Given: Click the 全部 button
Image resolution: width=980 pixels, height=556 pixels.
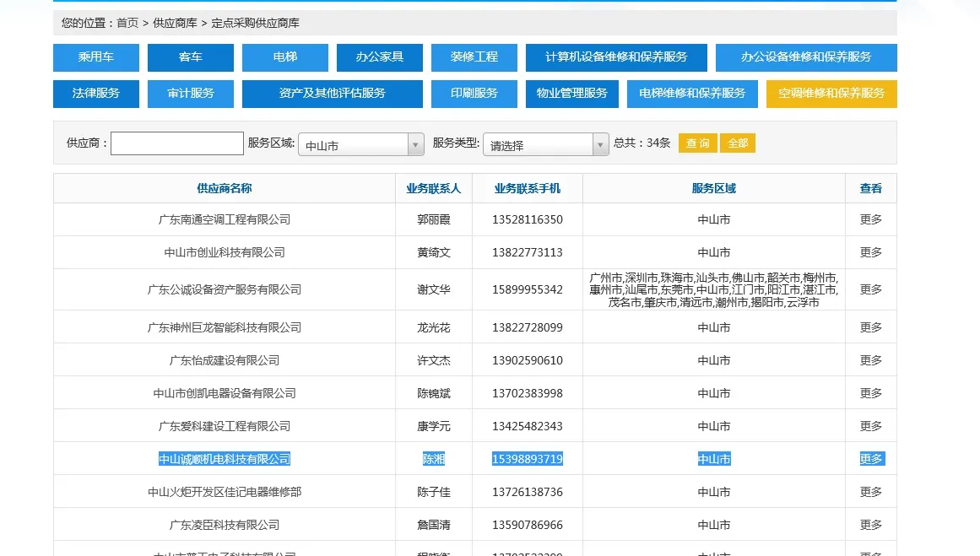Looking at the screenshot, I should pos(738,143).
